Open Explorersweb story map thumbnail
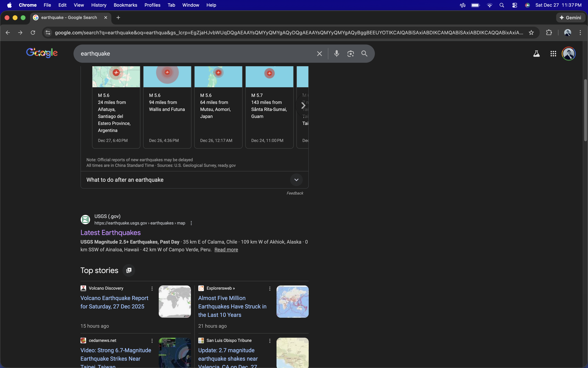 [x=293, y=302]
